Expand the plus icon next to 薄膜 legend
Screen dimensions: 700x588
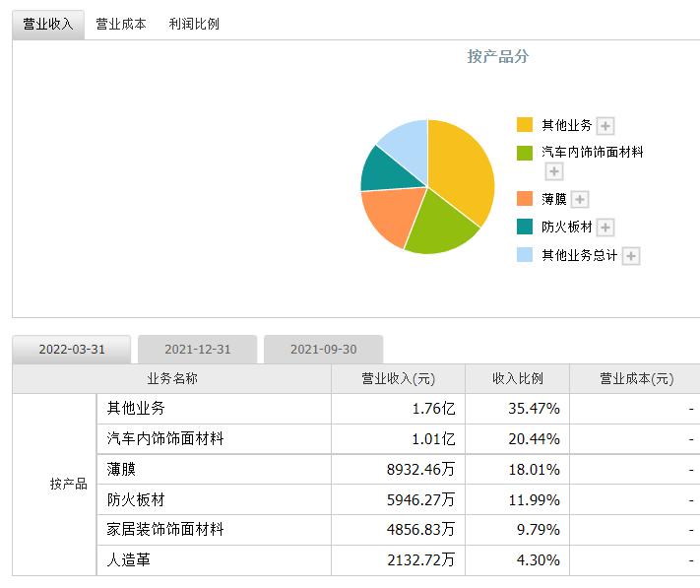click(x=580, y=199)
